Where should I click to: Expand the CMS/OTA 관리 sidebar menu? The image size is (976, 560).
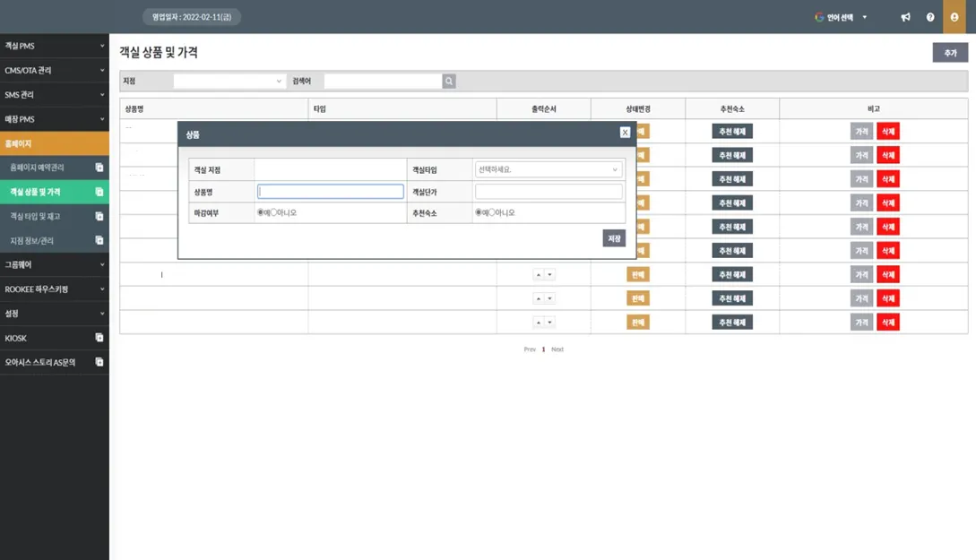(54, 70)
